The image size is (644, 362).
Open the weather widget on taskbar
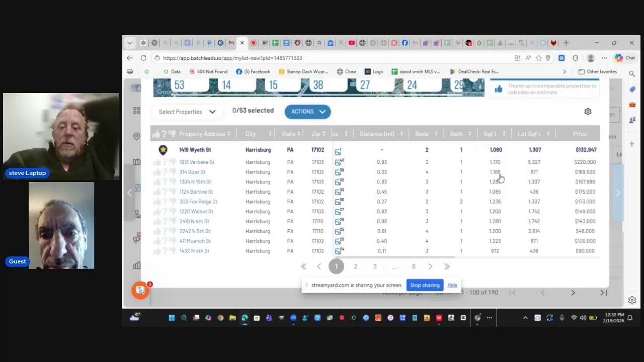point(135,317)
